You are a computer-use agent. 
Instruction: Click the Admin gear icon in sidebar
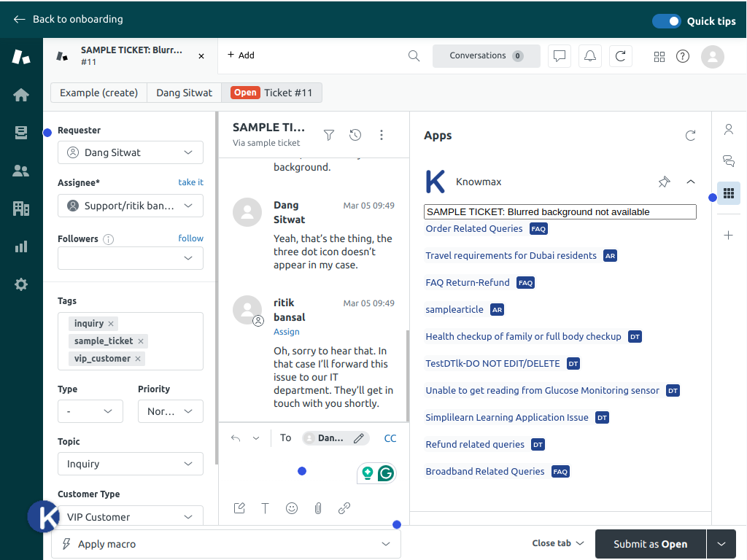coord(21,284)
